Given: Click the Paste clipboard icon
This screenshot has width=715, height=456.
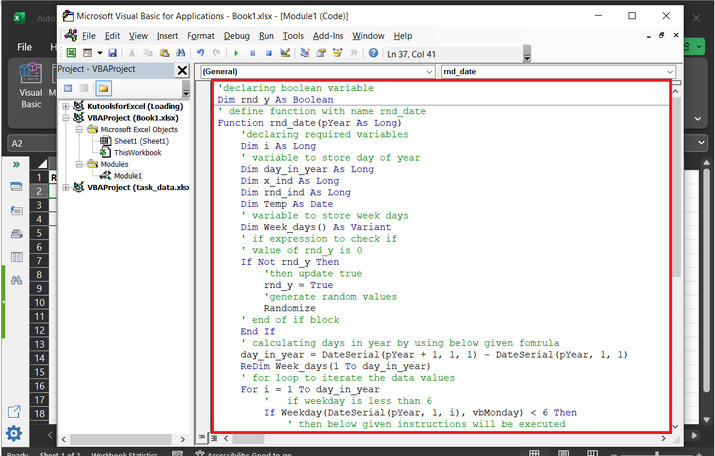Looking at the screenshot, I should [164, 53].
